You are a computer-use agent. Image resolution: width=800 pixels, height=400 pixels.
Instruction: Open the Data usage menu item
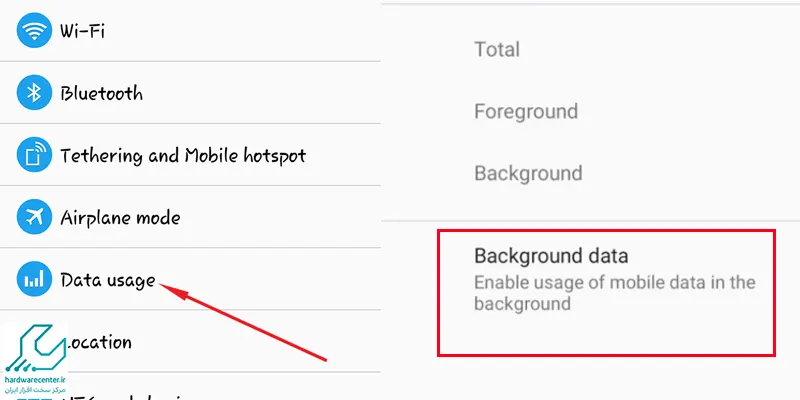(x=108, y=280)
